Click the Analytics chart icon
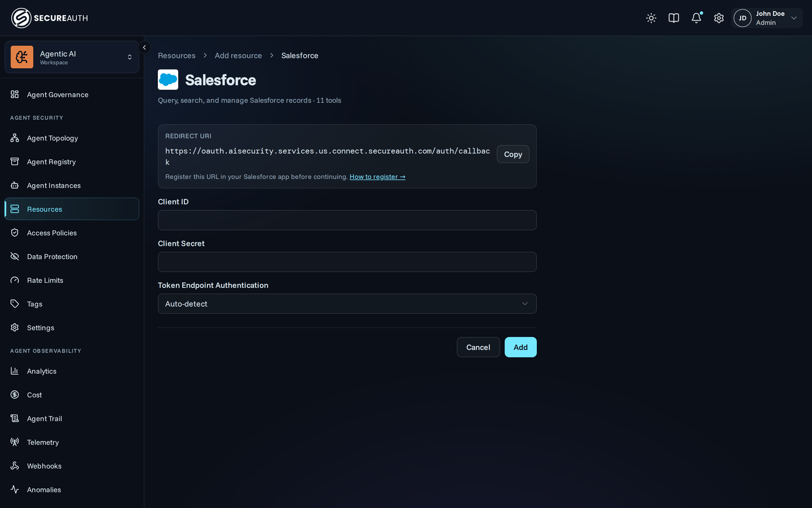Image resolution: width=812 pixels, height=508 pixels. 15,371
